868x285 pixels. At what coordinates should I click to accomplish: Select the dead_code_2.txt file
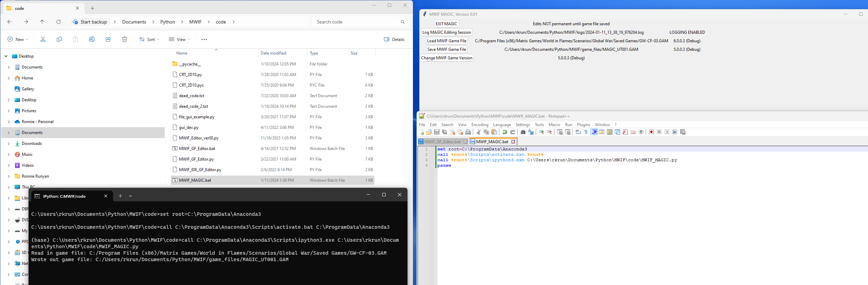pyautogui.click(x=272, y=106)
